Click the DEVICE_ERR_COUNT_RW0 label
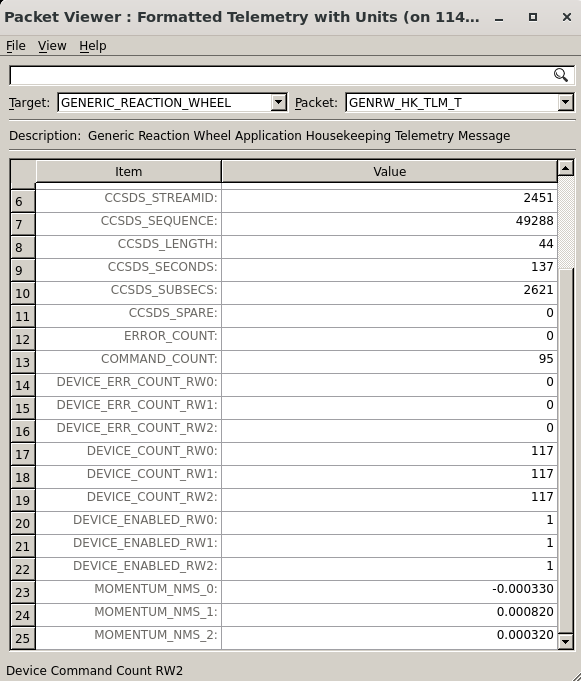This screenshot has width=581, height=681. [x=137, y=382]
